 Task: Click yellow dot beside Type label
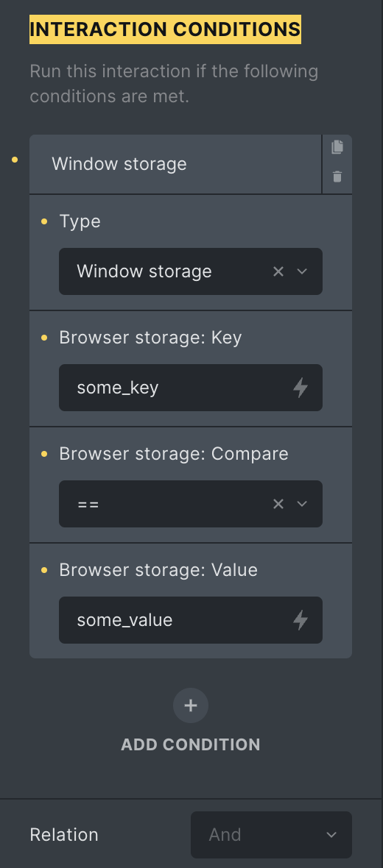44,221
